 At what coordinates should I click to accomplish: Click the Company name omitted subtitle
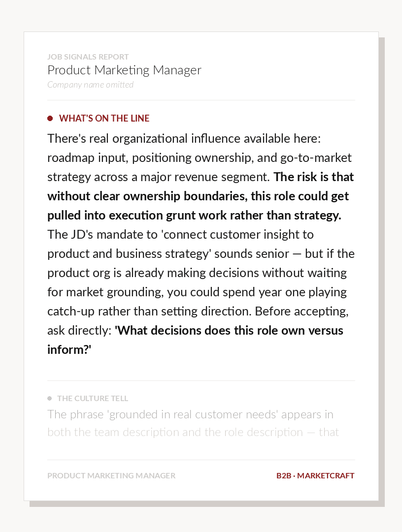(x=90, y=85)
